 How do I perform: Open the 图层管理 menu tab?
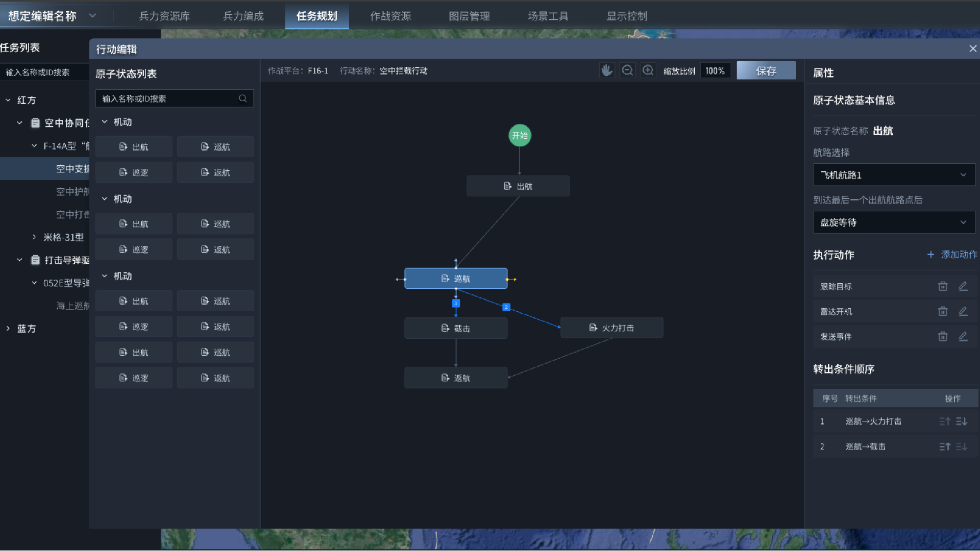pos(469,16)
